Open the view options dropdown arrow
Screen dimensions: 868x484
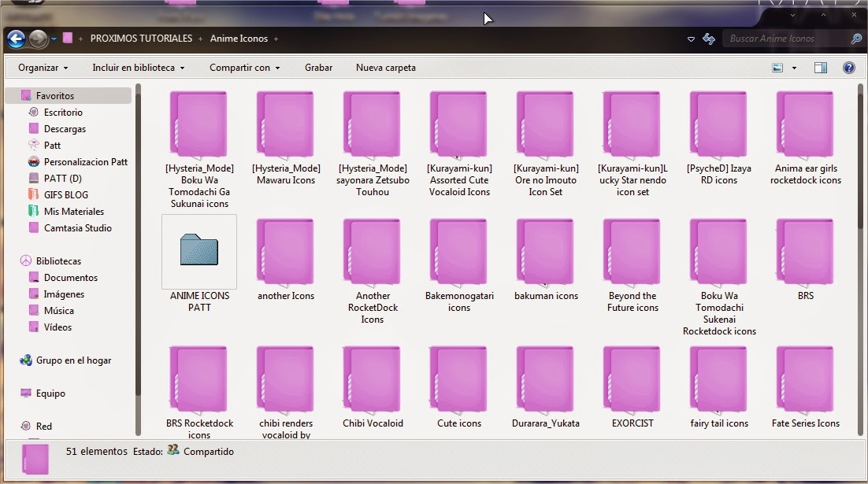coord(794,68)
